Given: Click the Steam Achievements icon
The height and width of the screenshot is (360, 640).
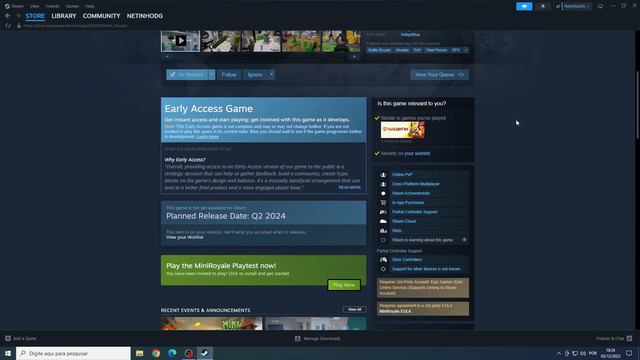Looking at the screenshot, I should (x=383, y=193).
